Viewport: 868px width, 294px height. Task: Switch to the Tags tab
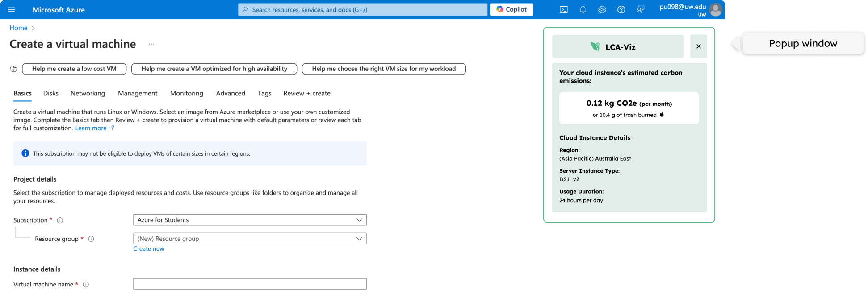(264, 93)
